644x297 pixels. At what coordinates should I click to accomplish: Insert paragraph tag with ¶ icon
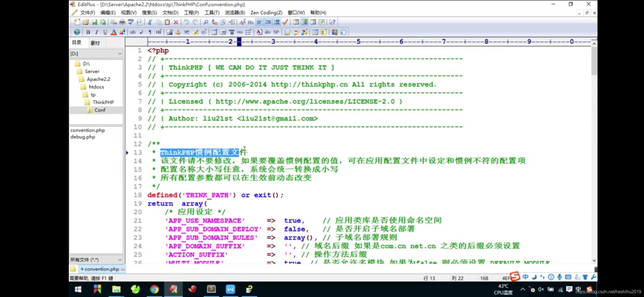(x=150, y=32)
